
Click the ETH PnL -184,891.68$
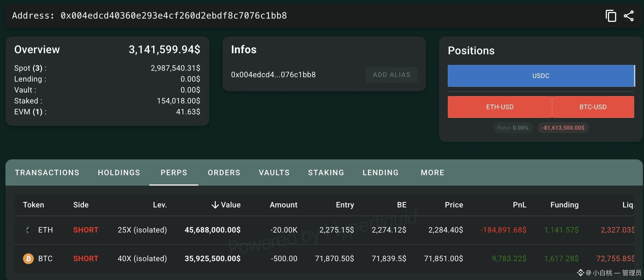503,230
